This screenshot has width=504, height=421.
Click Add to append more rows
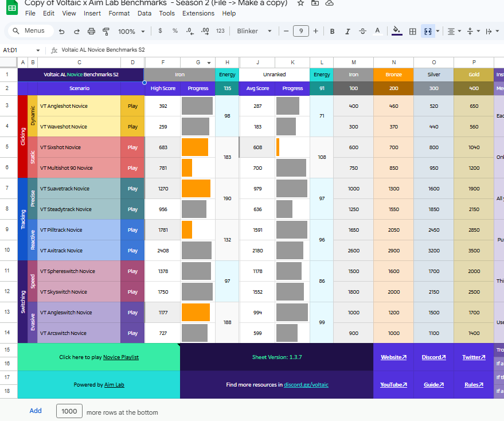pyautogui.click(x=36, y=411)
